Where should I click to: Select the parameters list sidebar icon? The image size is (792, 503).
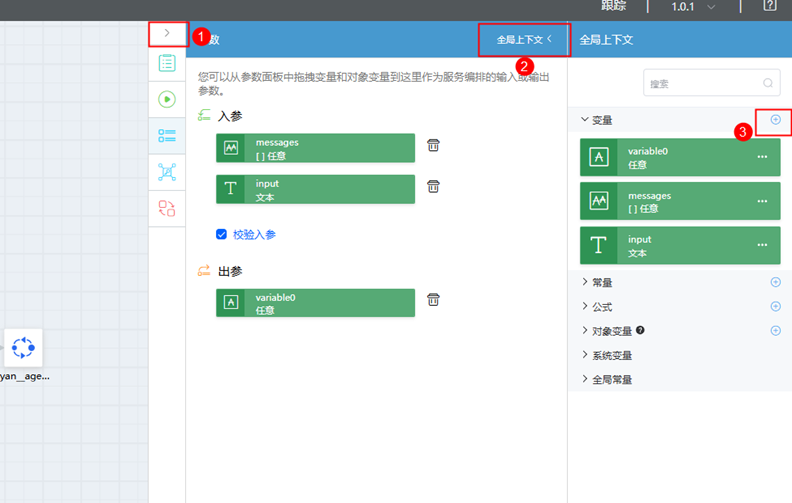(167, 135)
